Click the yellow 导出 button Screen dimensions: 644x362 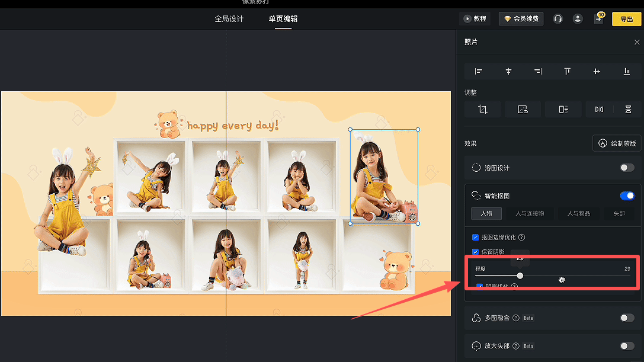[x=626, y=19]
